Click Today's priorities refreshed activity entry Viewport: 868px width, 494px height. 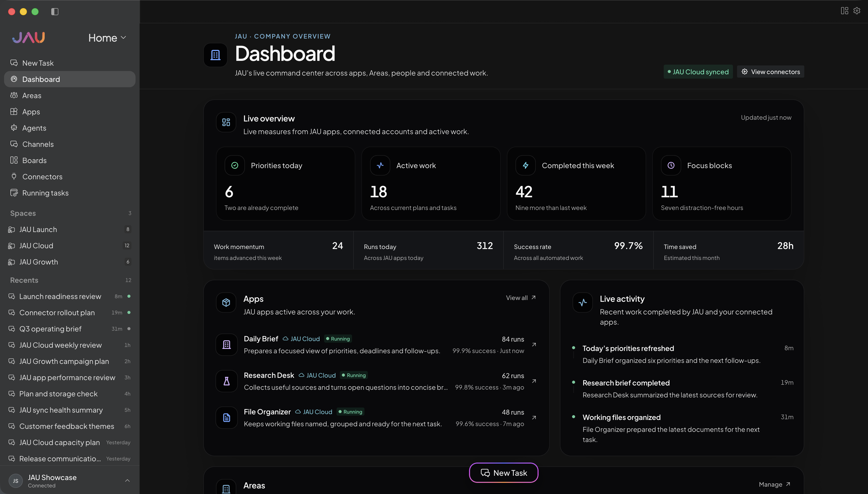[683, 354]
